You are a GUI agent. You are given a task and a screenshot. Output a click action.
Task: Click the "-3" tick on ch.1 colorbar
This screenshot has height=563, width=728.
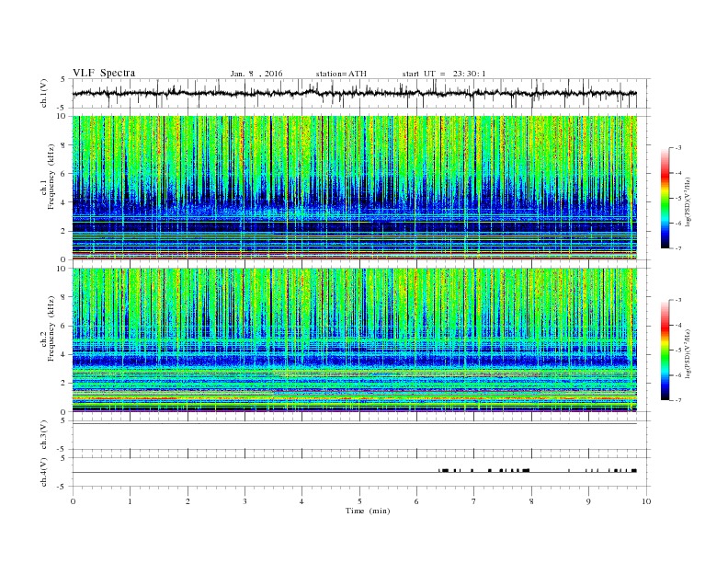[678, 148]
